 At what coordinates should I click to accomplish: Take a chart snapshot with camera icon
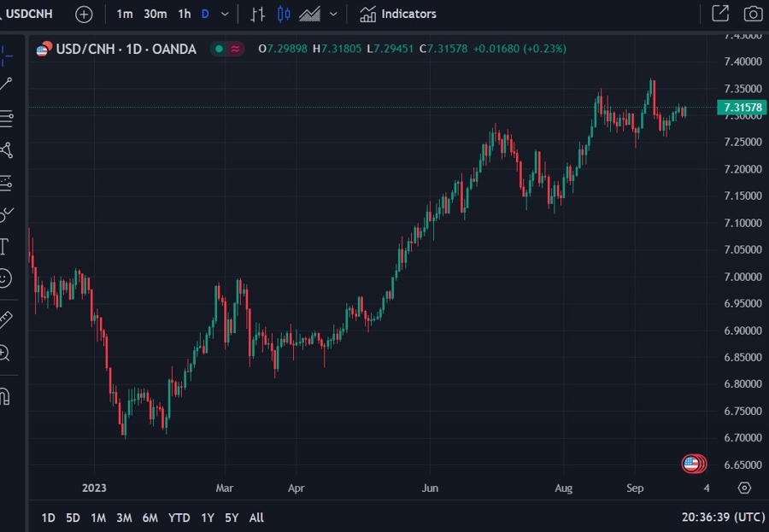(x=752, y=14)
